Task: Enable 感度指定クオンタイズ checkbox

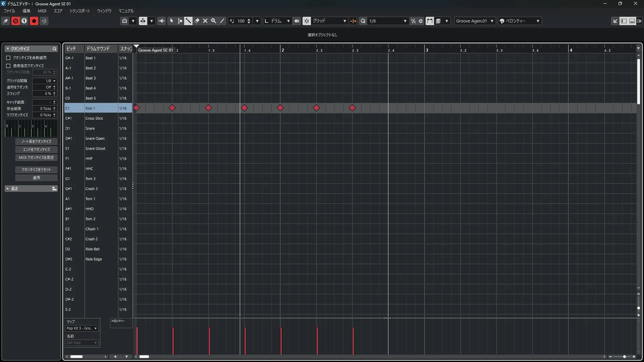Action: [x=8, y=66]
